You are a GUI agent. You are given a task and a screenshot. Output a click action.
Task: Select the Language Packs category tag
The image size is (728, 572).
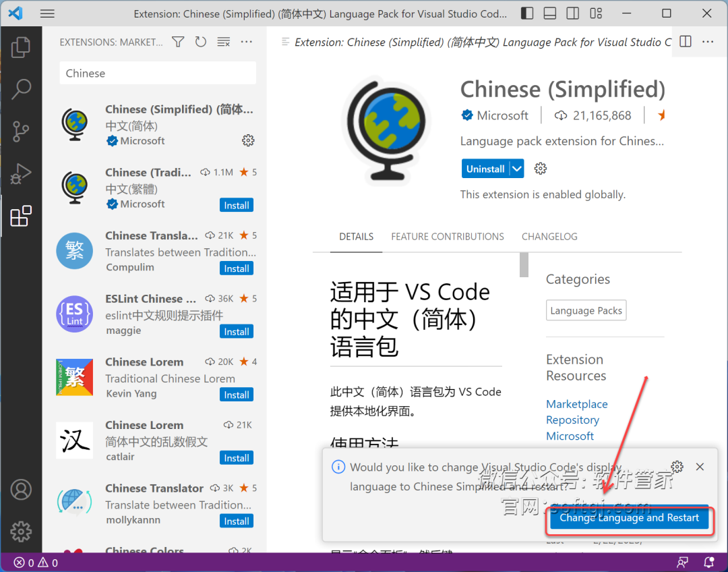pyautogui.click(x=586, y=310)
